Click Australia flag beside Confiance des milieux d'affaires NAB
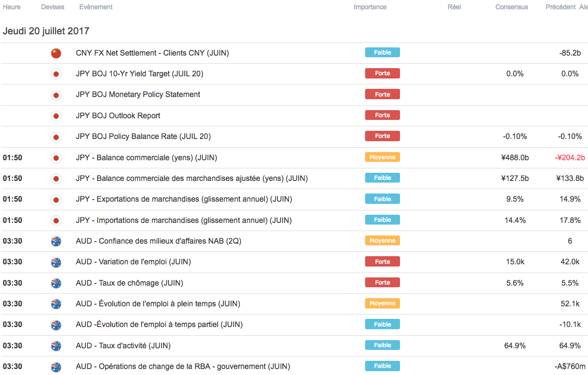 tap(56, 241)
